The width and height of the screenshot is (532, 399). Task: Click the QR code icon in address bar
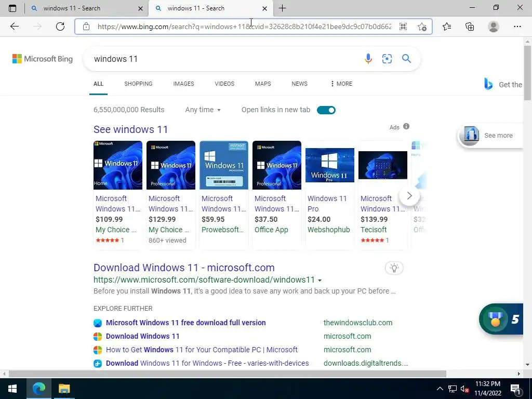(403, 26)
